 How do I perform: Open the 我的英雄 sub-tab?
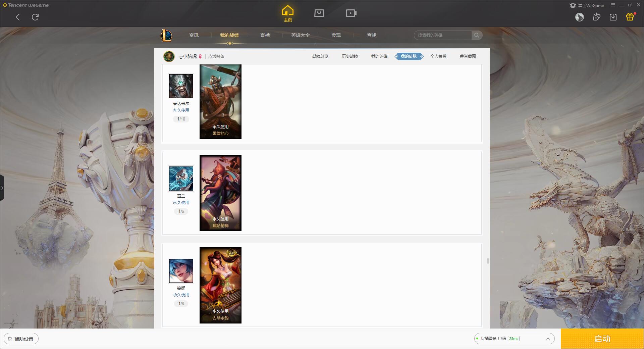(x=379, y=56)
